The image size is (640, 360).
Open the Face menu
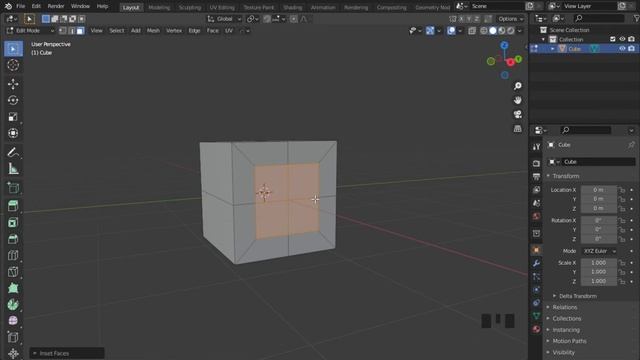point(212,31)
